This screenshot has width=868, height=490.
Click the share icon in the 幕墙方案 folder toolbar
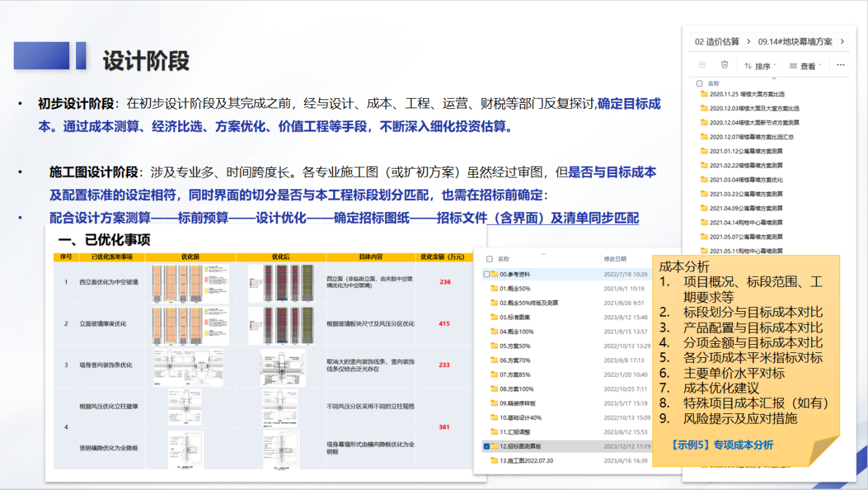pyautogui.click(x=702, y=65)
